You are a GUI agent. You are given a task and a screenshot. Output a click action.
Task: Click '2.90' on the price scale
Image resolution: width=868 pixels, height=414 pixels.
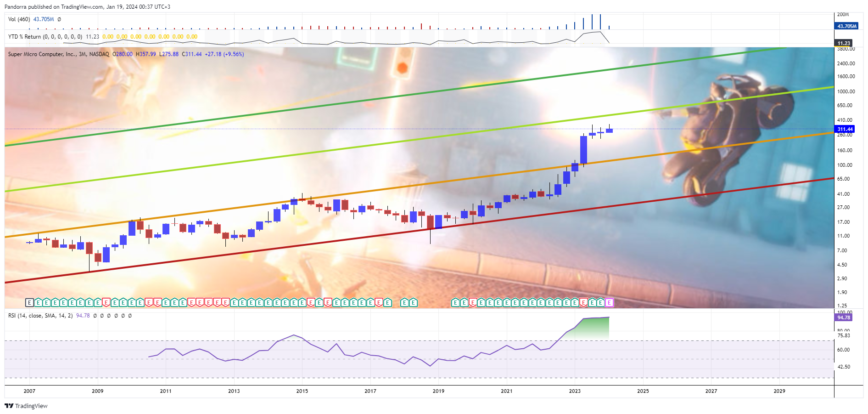click(x=842, y=278)
